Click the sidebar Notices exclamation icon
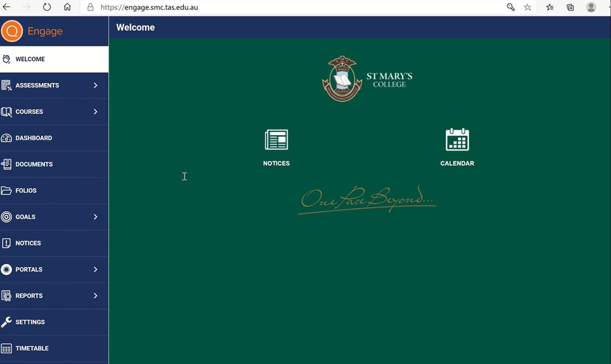611x364 pixels. (x=7, y=243)
